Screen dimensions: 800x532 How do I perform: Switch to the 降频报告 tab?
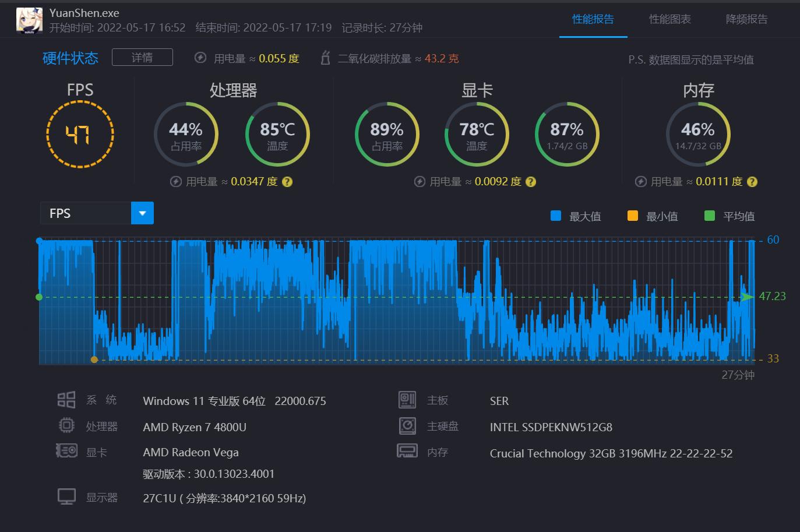(746, 19)
